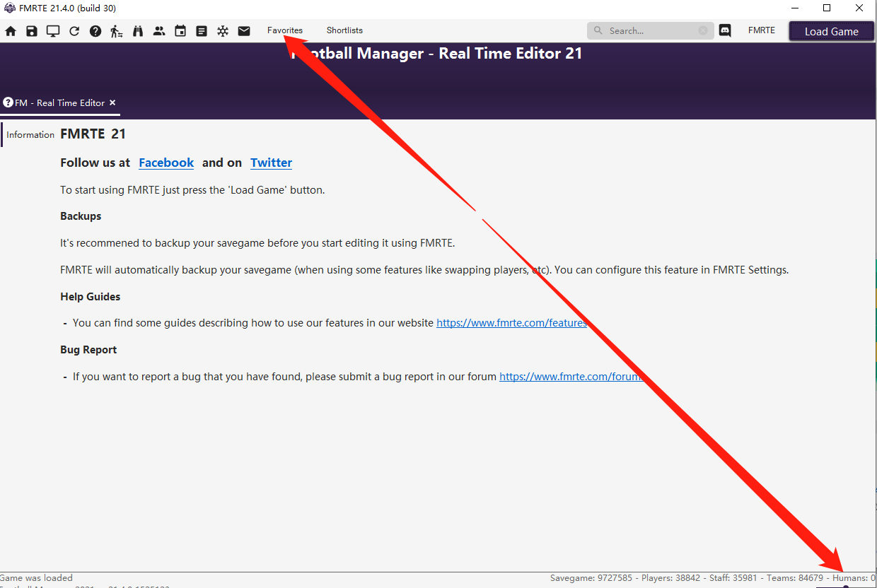Clear the search box with X icon
Viewport: 877px width, 588px height.
click(703, 30)
